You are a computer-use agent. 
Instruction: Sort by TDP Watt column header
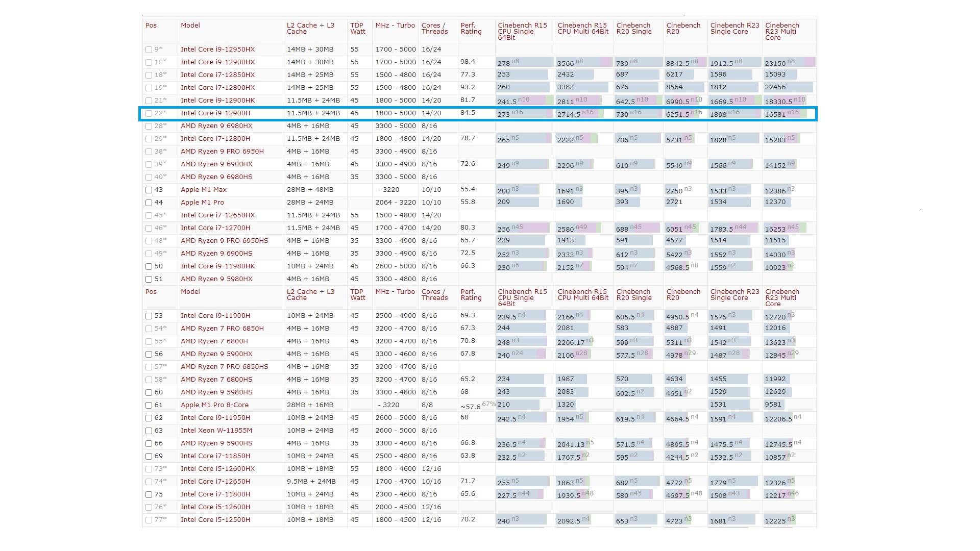tap(357, 29)
